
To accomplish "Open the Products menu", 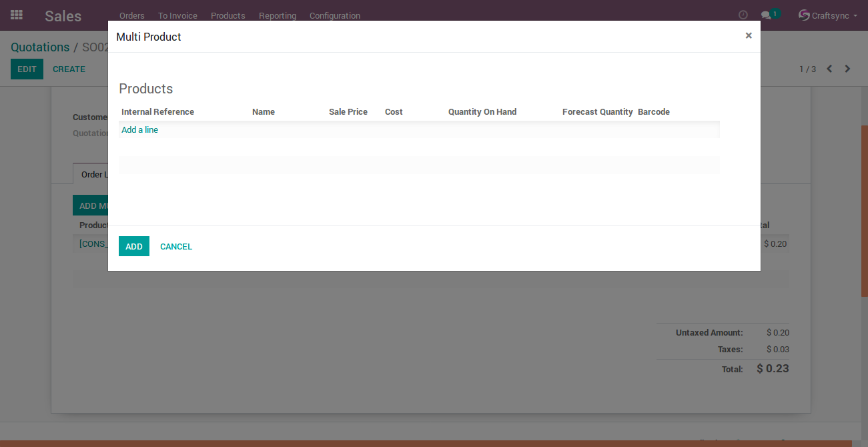I will click(228, 15).
